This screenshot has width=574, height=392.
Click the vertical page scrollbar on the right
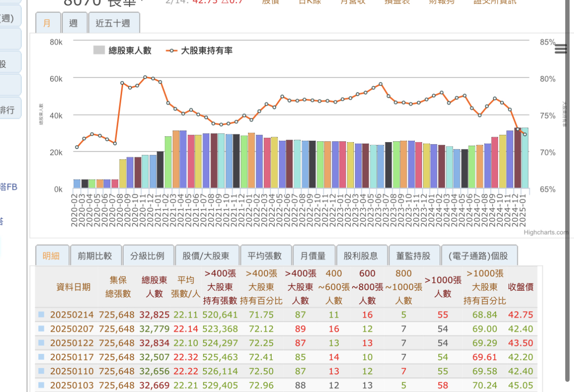567,195
